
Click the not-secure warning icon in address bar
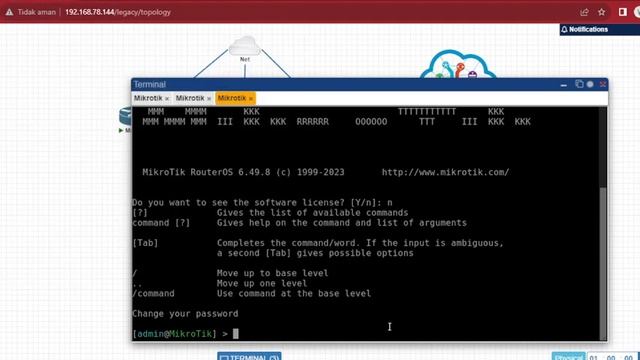(x=9, y=12)
